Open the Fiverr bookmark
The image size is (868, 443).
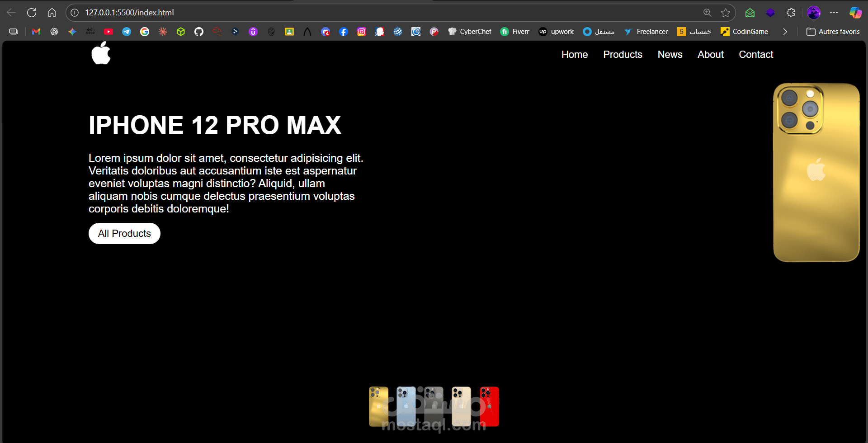pos(514,32)
